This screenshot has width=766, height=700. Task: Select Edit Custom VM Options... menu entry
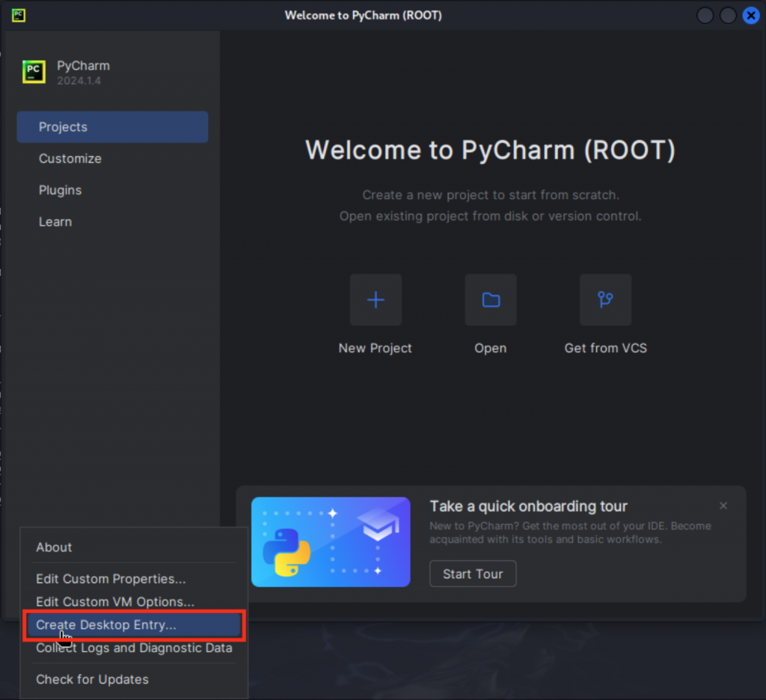tap(134, 602)
